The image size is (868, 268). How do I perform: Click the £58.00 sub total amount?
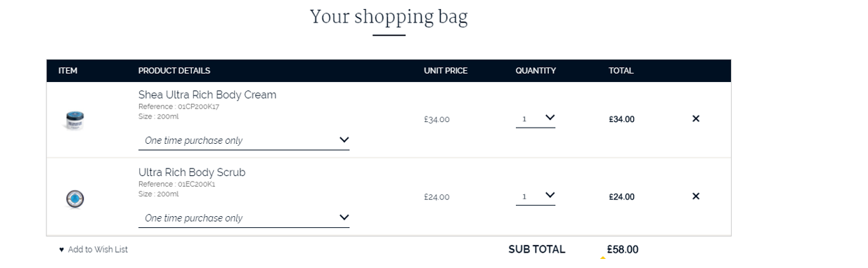point(623,249)
